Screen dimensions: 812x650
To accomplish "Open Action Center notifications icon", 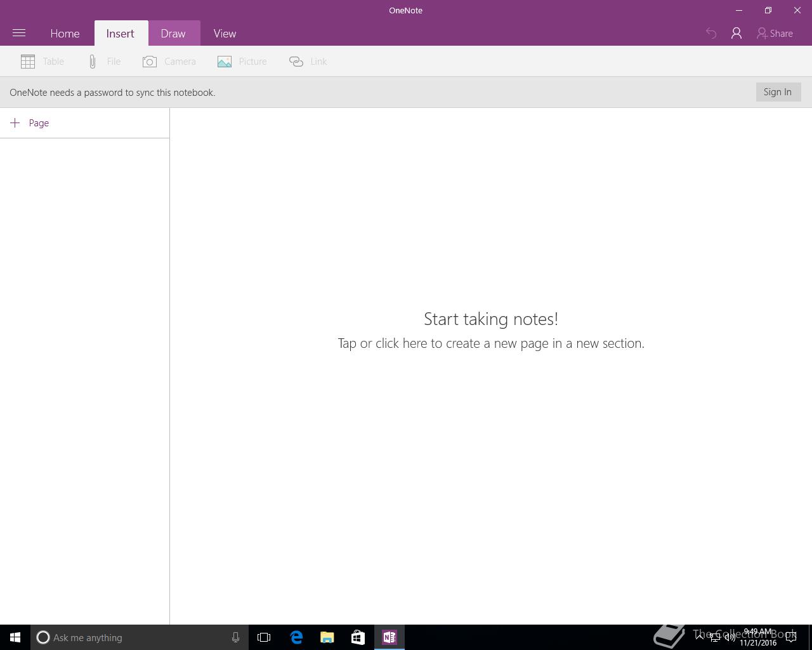I will click(x=791, y=637).
